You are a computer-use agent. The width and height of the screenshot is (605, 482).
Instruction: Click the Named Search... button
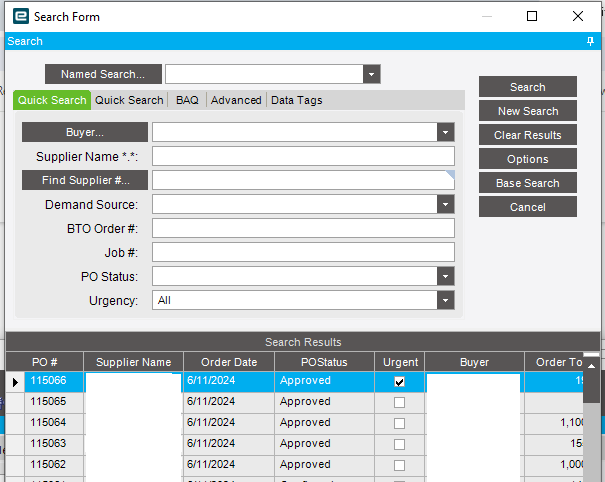click(x=103, y=74)
